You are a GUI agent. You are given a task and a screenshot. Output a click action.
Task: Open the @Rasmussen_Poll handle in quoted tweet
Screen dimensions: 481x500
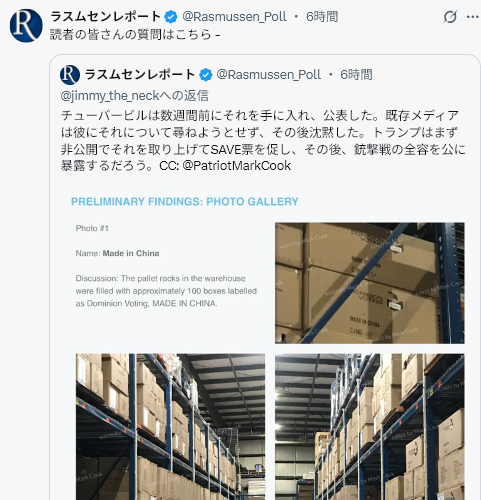tap(269, 75)
